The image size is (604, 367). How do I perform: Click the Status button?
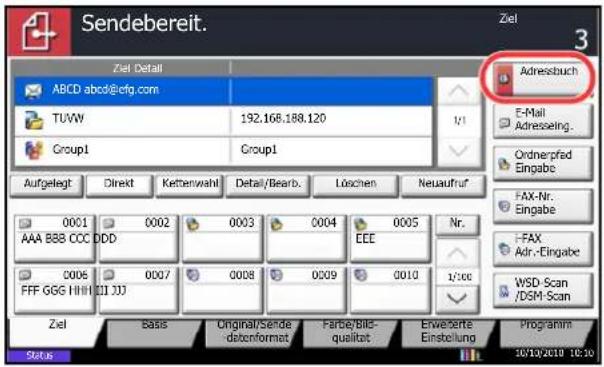click(x=39, y=355)
